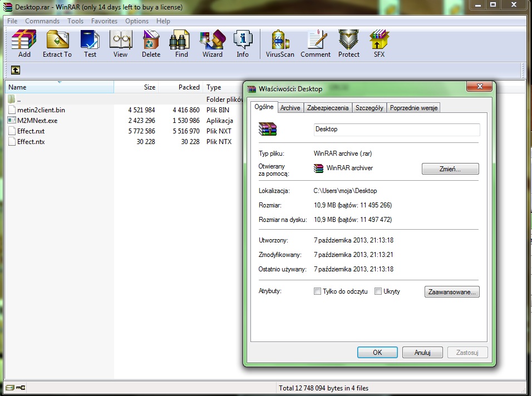Switch to the Zabezpieczenia tab
This screenshot has width=532, height=396.
tap(328, 108)
